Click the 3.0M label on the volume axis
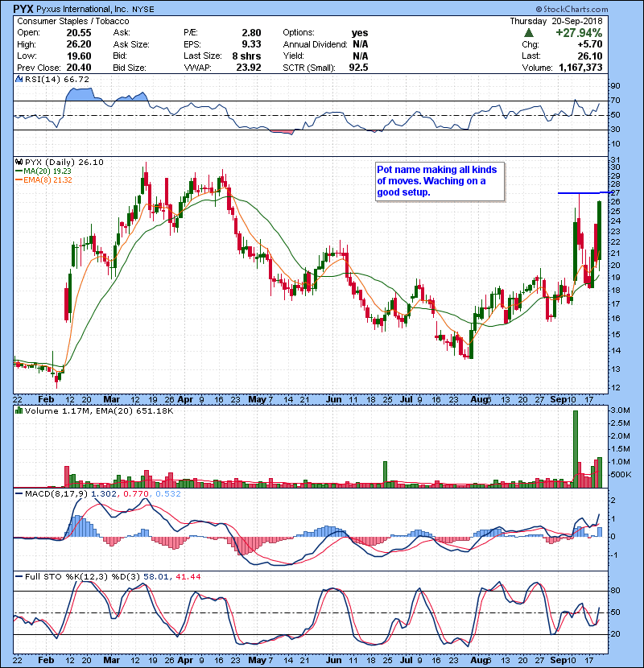This screenshot has width=644, height=668. (620, 410)
